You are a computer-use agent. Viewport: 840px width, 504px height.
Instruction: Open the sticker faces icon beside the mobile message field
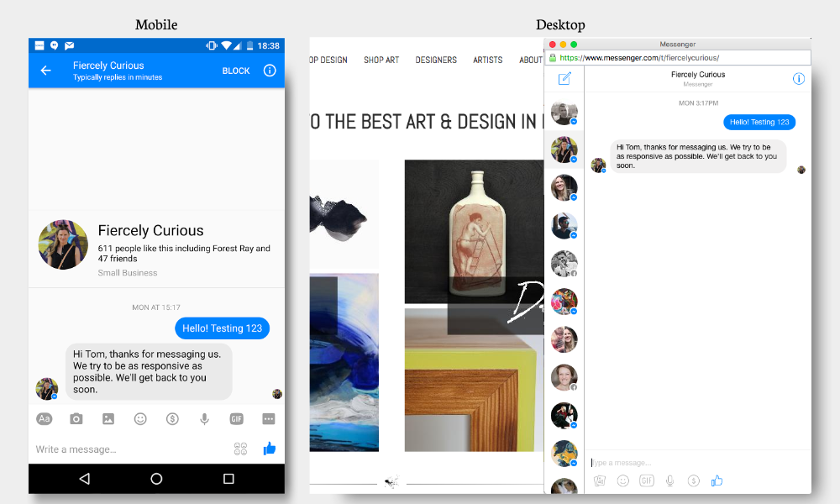240,449
